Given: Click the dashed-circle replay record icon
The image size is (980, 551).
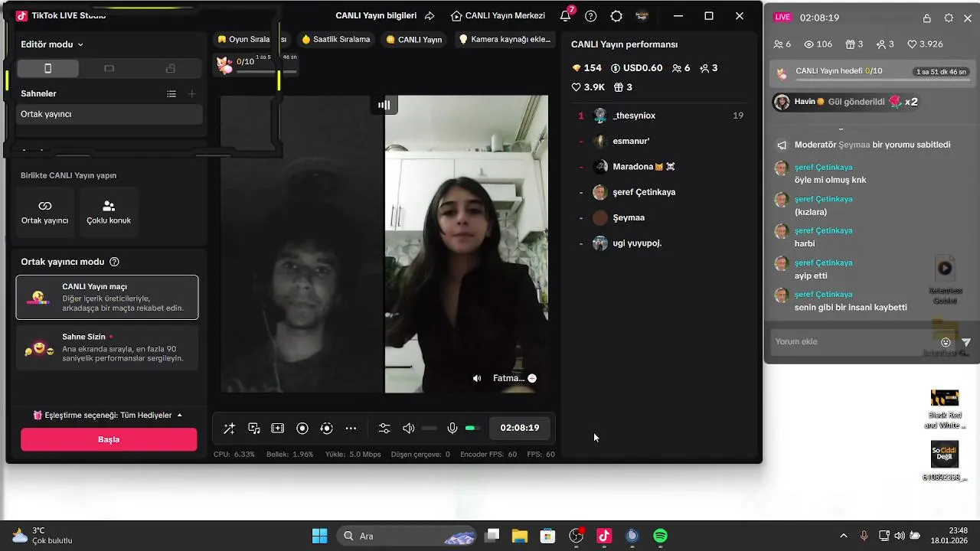Looking at the screenshot, I should 327,429.
